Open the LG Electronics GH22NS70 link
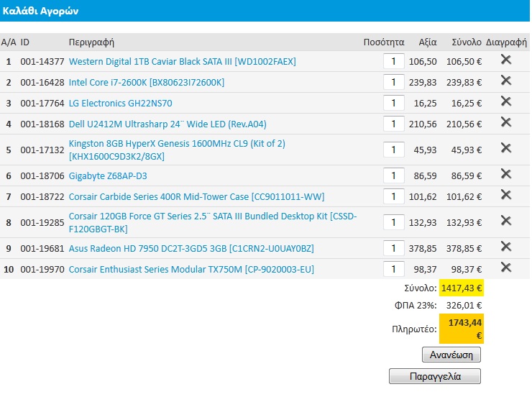532x397 pixels. point(121,103)
